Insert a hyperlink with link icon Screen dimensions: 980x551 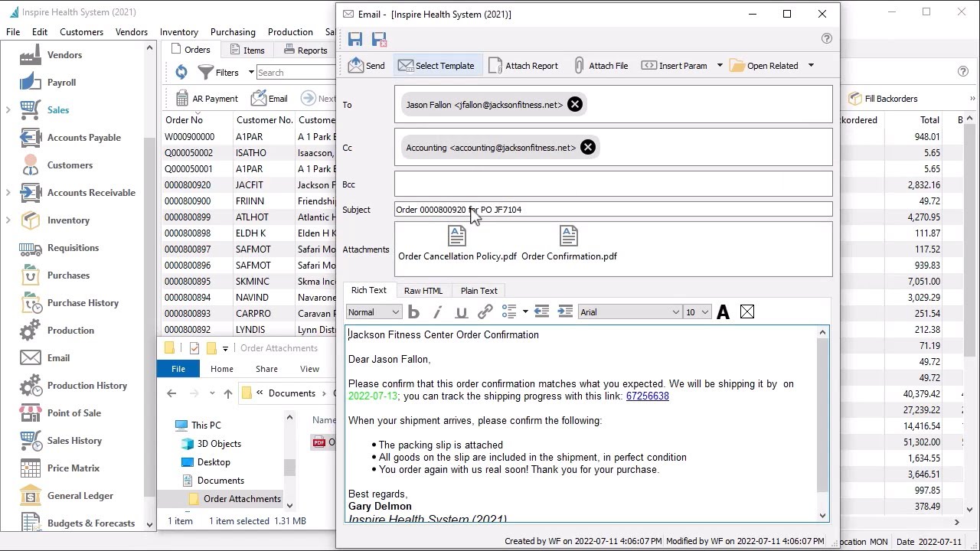click(485, 312)
